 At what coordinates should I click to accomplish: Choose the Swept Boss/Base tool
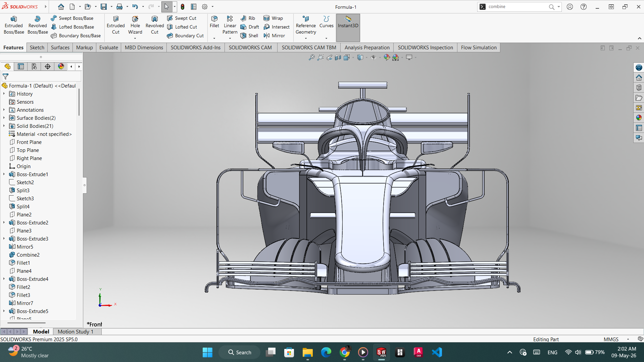click(72, 18)
